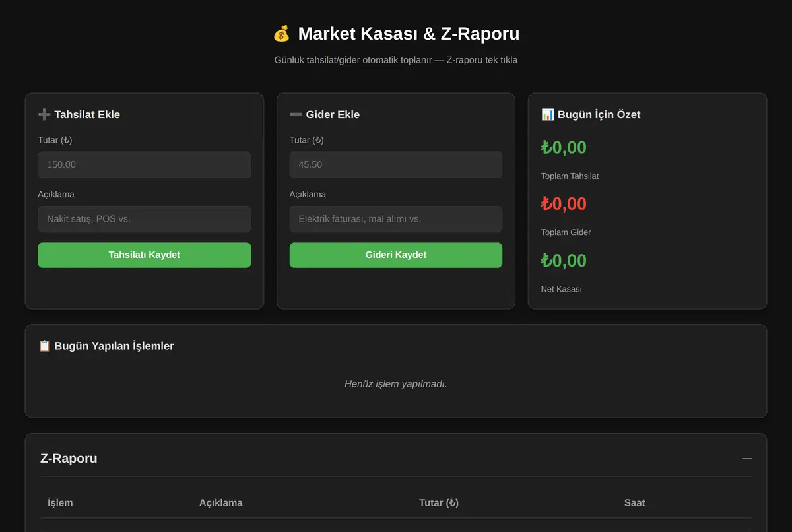Click the Gider amount field showing 45.50
Screen dimensions: 792x532
tap(395, 164)
